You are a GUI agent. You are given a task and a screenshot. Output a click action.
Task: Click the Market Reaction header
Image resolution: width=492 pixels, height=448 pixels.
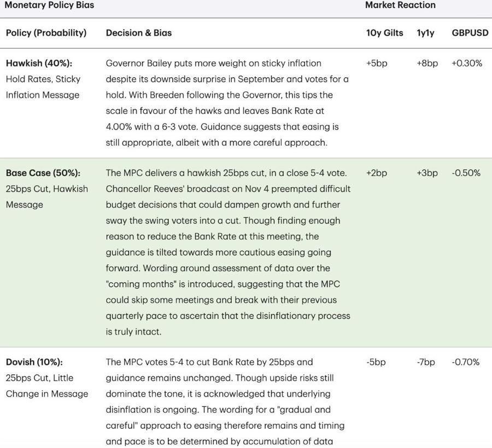tap(400, 4)
